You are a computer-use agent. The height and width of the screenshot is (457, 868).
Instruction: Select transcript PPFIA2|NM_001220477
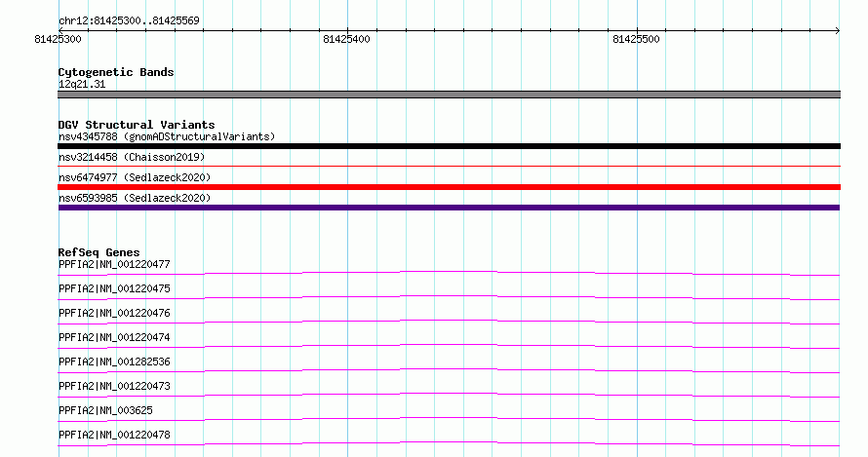pyautogui.click(x=114, y=264)
